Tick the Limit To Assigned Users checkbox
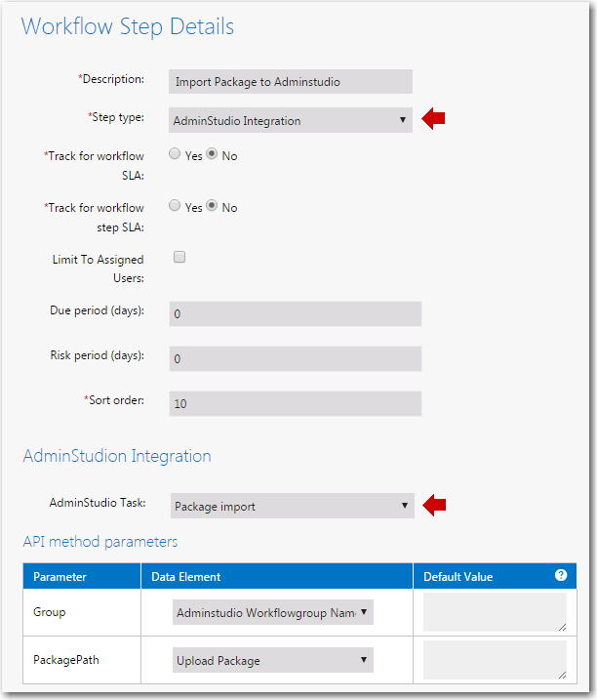The image size is (597, 700). coord(179,257)
